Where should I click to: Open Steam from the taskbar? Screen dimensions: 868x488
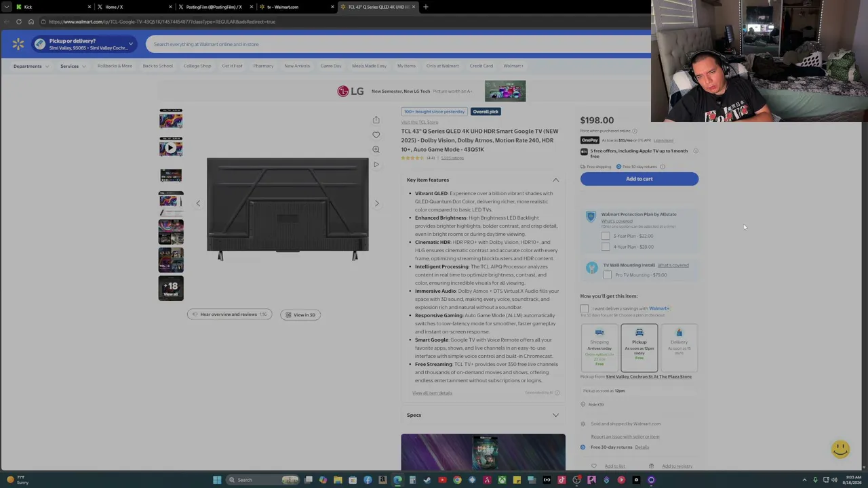[x=427, y=480]
